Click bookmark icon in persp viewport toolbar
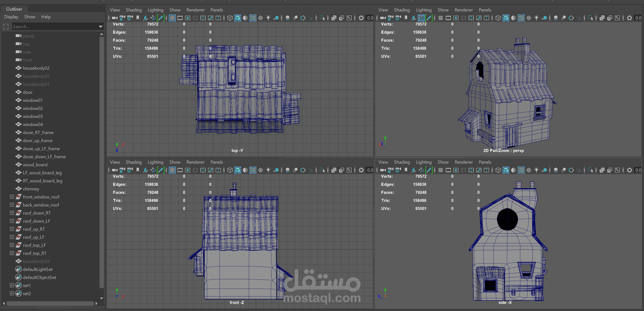 406,18
